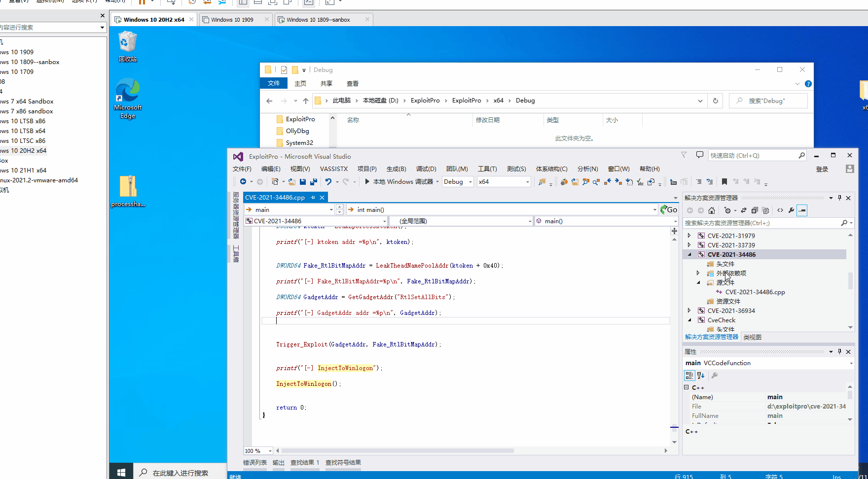This screenshot has width=868, height=479.
Task: Open 主页 ribbon tab in Debug Explorer window
Action: tap(300, 83)
